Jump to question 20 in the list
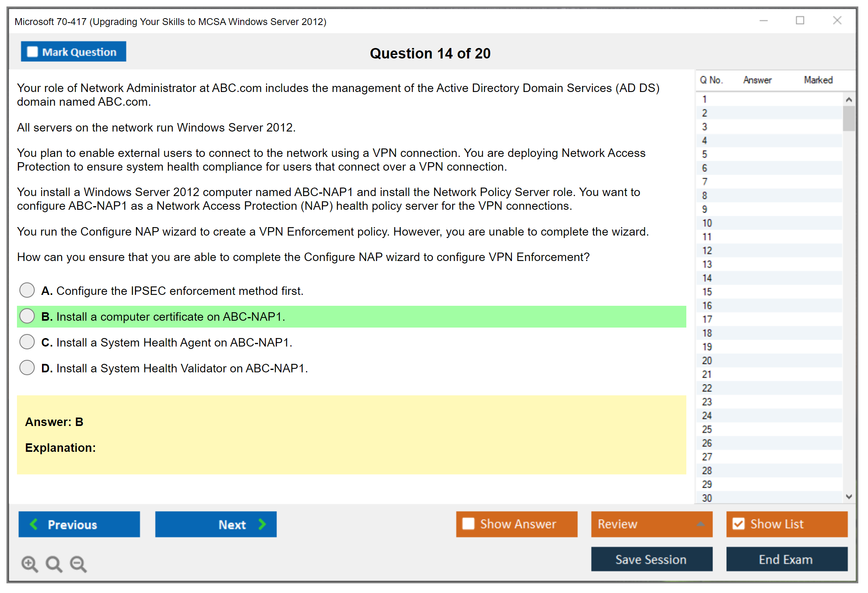 (x=707, y=361)
